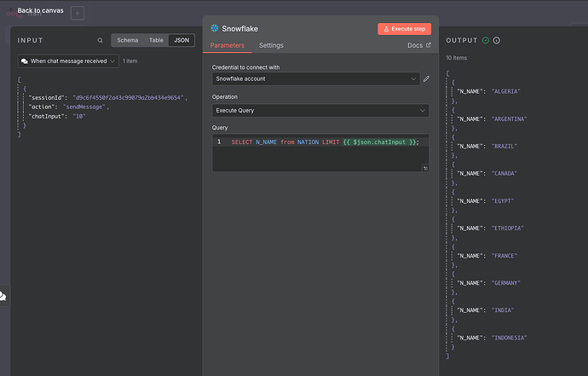Screen dimensions: 588x376
Task: Run the node with Execute step
Action: click(x=404, y=29)
